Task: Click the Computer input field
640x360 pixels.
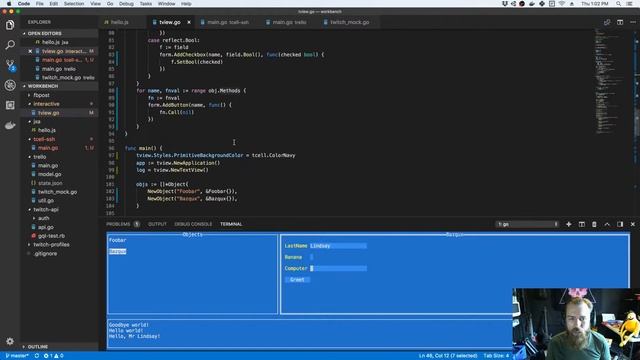Action: pos(338,268)
